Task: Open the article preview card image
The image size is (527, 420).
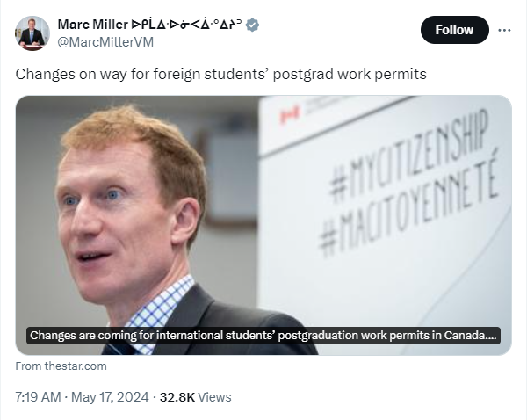Action: 263,225
